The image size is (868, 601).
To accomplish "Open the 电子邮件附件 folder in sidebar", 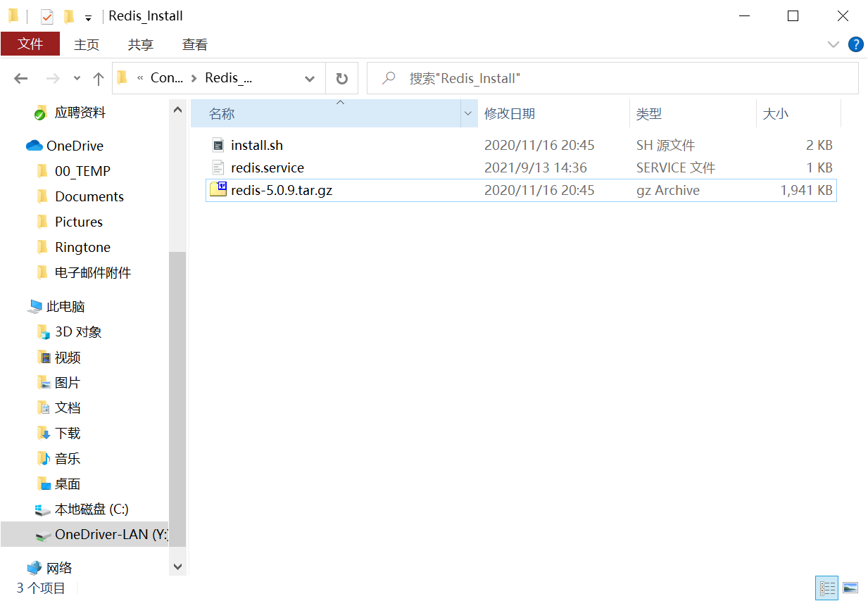I will [x=93, y=272].
